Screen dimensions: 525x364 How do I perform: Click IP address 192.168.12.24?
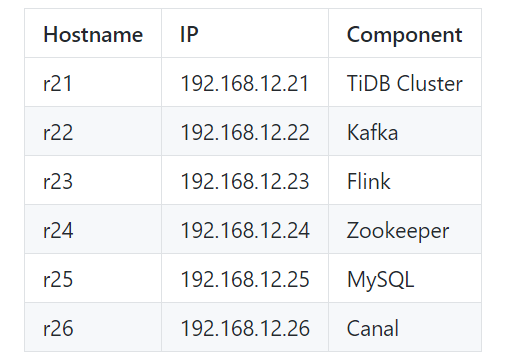tap(245, 229)
